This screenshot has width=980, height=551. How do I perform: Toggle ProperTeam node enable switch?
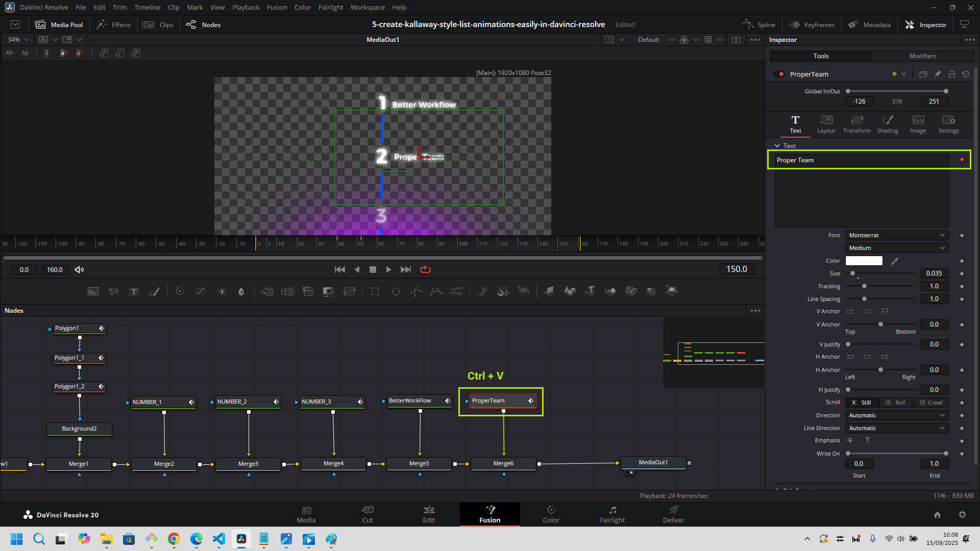tap(779, 74)
